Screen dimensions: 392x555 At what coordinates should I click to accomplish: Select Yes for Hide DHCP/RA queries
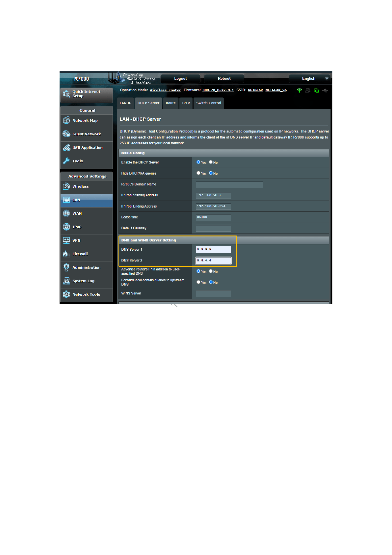(x=198, y=173)
